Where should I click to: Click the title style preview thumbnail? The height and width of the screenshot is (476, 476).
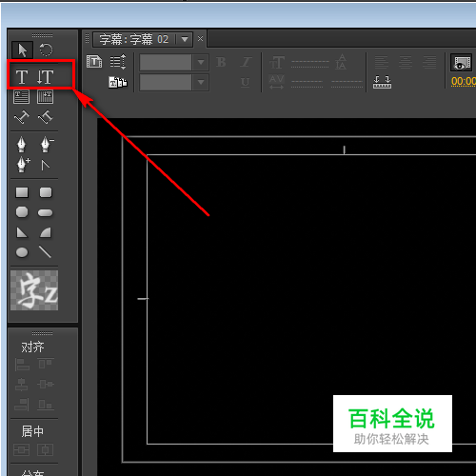[x=34, y=290]
